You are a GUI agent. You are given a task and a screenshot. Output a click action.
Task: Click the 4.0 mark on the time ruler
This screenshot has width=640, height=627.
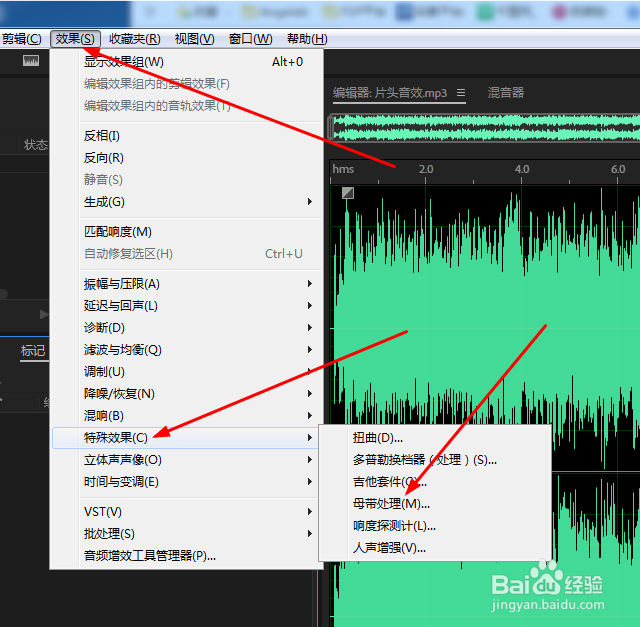coord(522,169)
